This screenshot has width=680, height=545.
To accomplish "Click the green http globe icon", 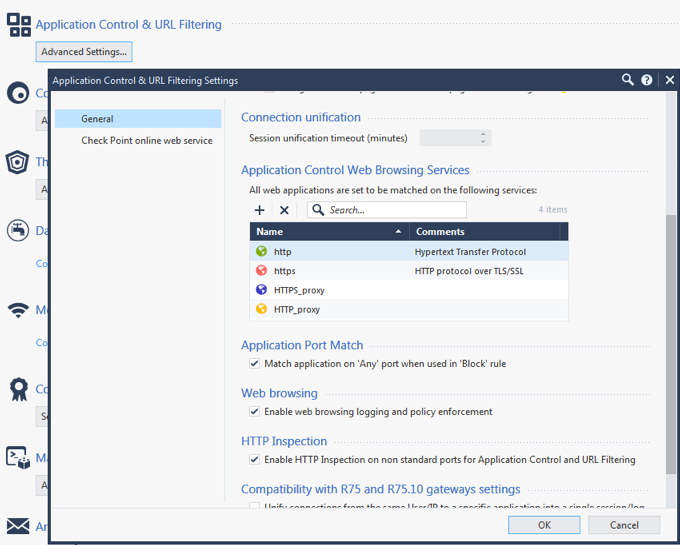I will point(262,251).
